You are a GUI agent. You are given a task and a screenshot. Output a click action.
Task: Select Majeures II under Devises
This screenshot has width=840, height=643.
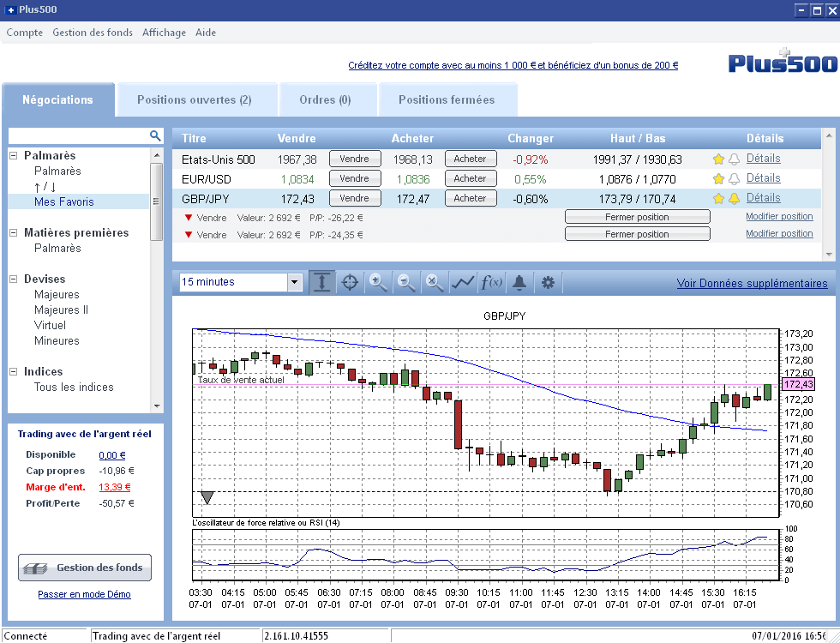(61, 310)
